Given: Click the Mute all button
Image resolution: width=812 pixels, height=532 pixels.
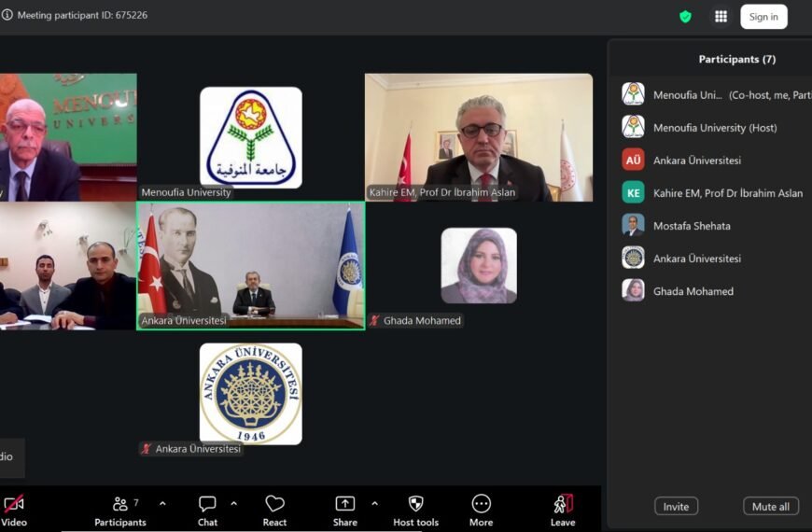Looking at the screenshot, I should coord(771,506).
